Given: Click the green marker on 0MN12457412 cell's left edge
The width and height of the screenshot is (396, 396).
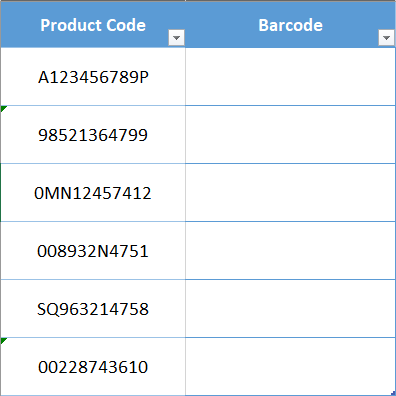Looking at the screenshot, I should [x=1, y=193].
